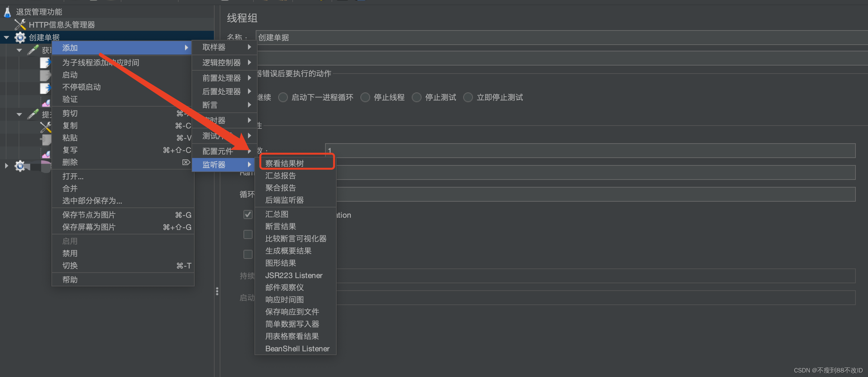Choose 聚合报告 from listener menu
Screen dimensions: 868x377
(280, 188)
